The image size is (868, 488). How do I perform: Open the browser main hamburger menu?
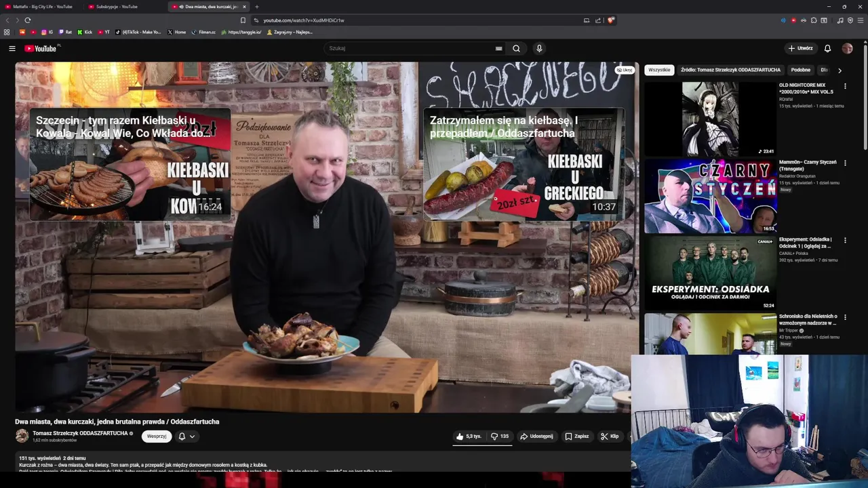coord(861,20)
